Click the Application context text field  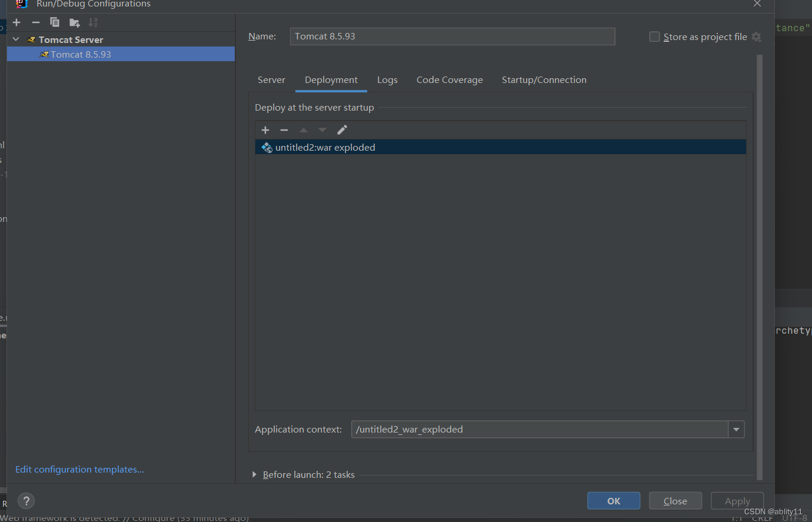540,430
